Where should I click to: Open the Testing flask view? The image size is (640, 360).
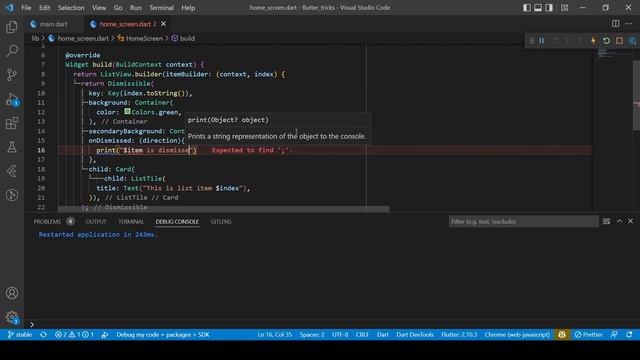tap(12, 147)
